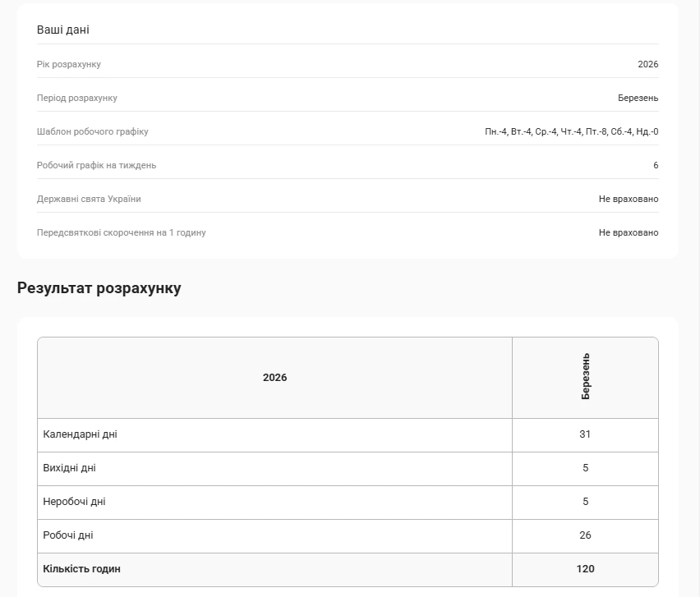Select the value 31 in the table
This screenshot has height=597, width=700.
tap(585, 434)
